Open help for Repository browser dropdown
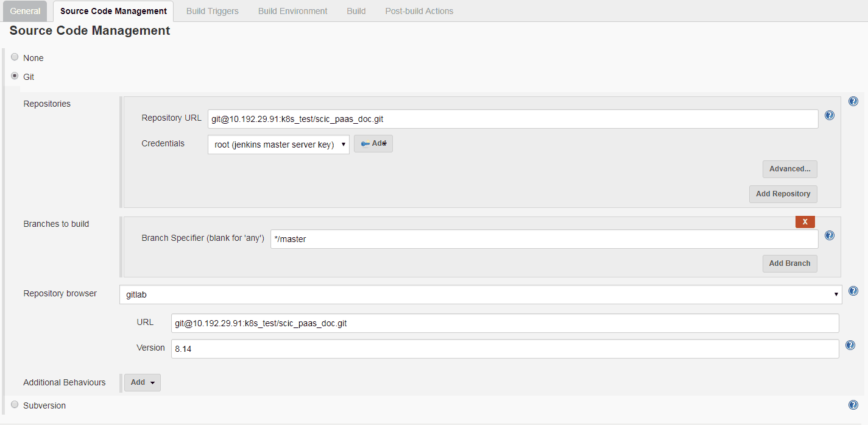Image resolution: width=868 pixels, height=425 pixels. coord(853,291)
